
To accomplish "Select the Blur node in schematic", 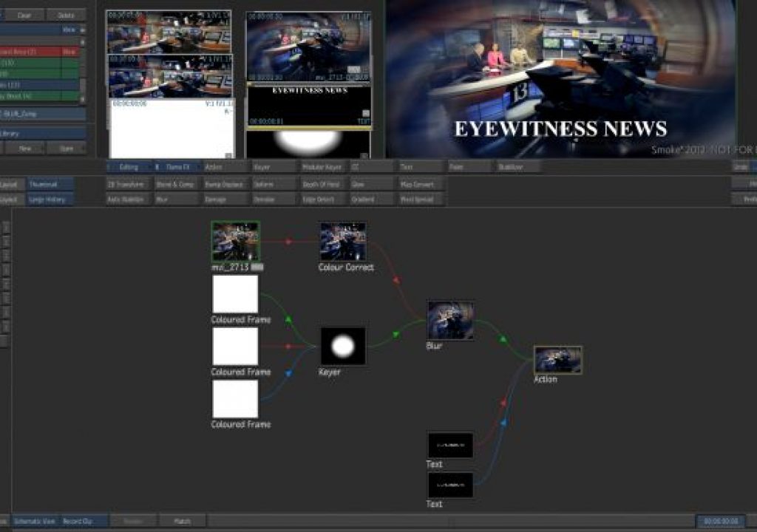I will click(x=450, y=320).
